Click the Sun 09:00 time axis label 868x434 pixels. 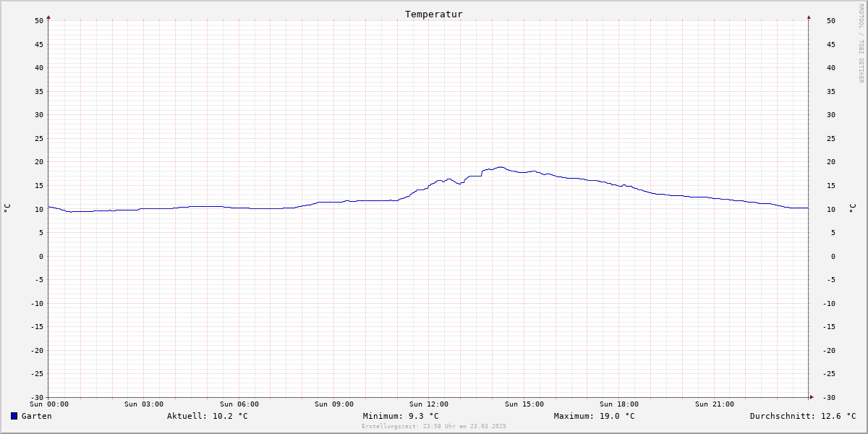tap(334, 404)
